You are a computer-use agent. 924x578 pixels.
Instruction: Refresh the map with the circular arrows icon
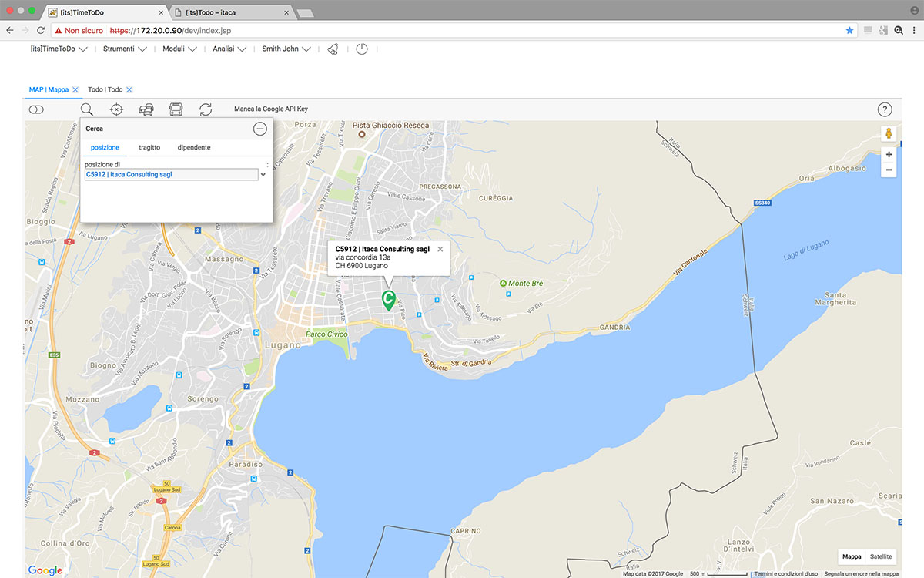[x=206, y=110]
